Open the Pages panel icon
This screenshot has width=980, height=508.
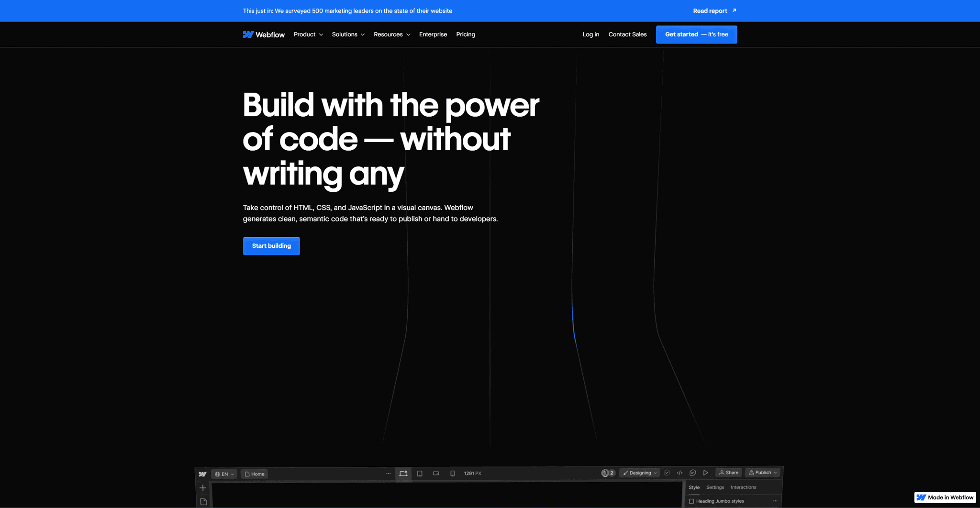tap(203, 501)
